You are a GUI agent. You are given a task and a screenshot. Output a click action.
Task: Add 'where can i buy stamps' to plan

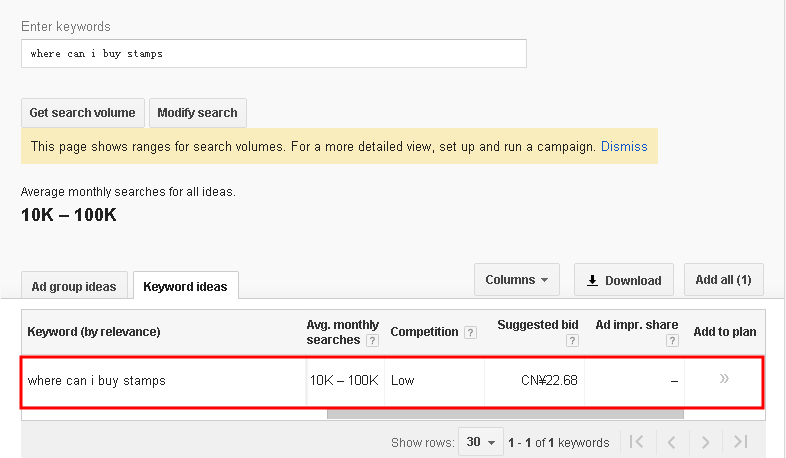tap(724, 379)
